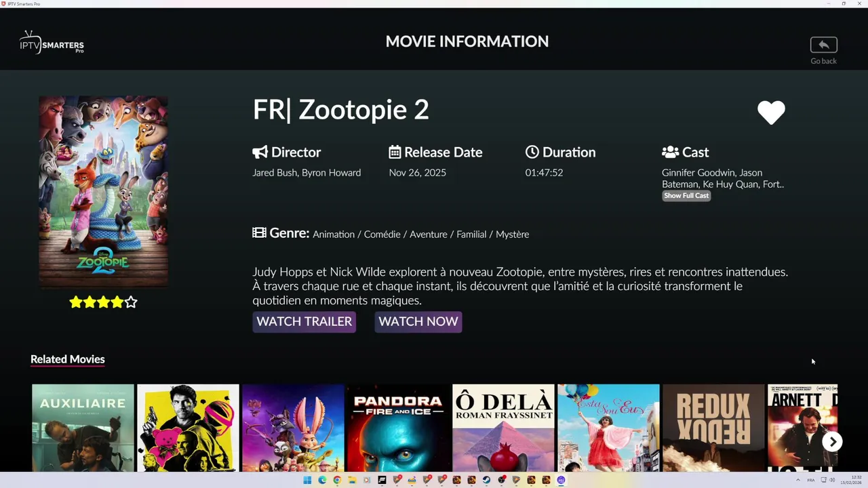Screen dimensions: 868x488
Task: Launch Google Chrome from the taskbar
Action: [337, 480]
